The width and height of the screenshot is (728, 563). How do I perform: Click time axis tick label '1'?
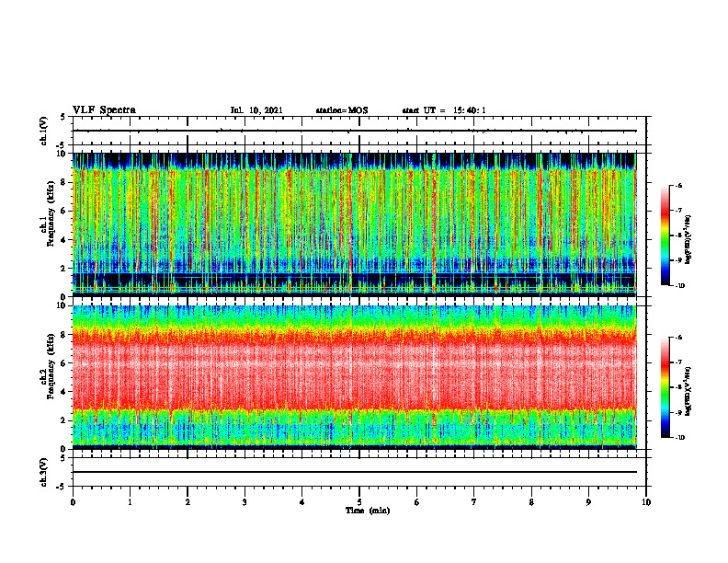(130, 502)
